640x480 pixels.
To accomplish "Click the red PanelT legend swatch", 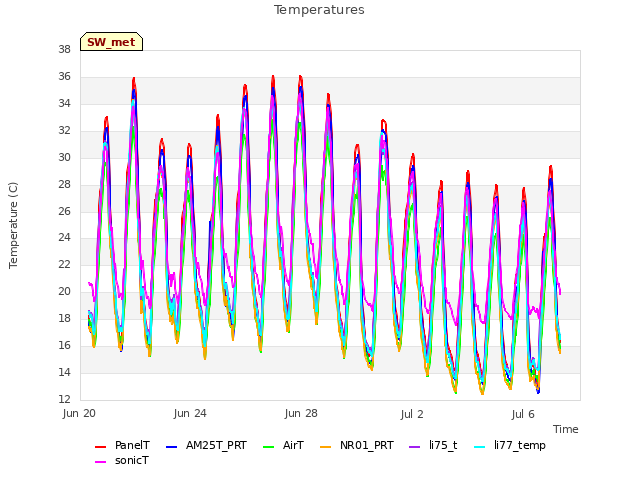I will pos(100,446).
